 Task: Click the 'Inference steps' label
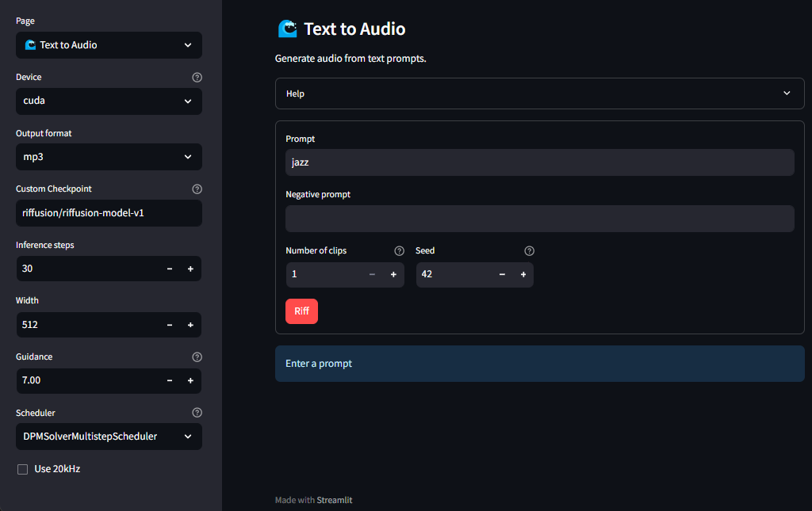pos(45,245)
